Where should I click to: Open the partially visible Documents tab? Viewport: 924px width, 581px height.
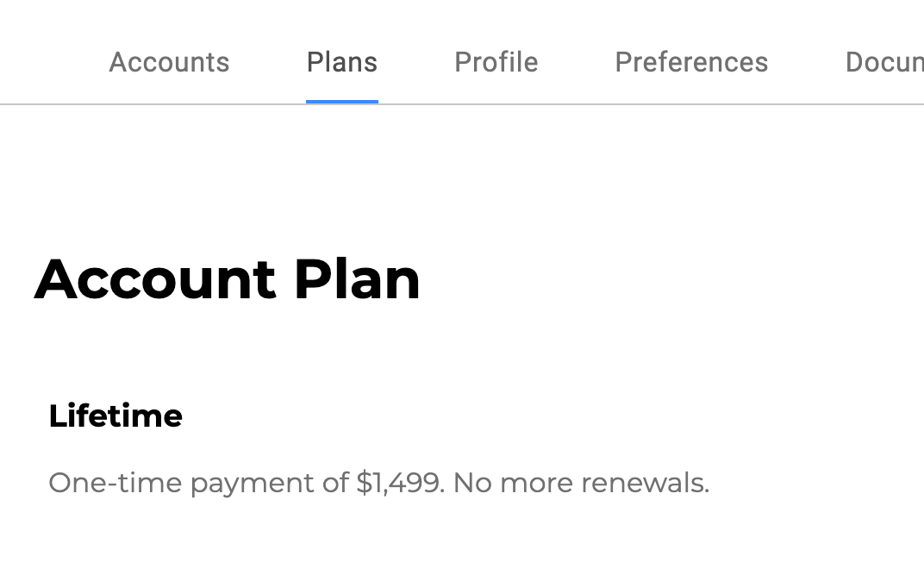[x=883, y=62]
